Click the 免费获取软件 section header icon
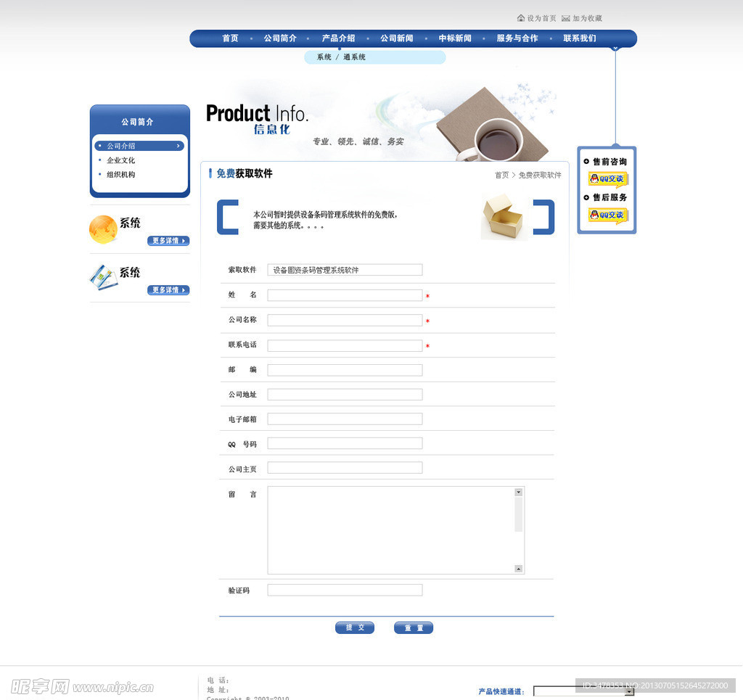 pos(209,173)
